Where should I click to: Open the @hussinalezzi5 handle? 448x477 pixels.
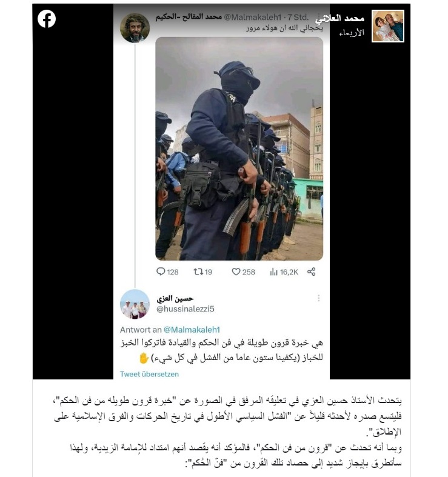(186, 309)
